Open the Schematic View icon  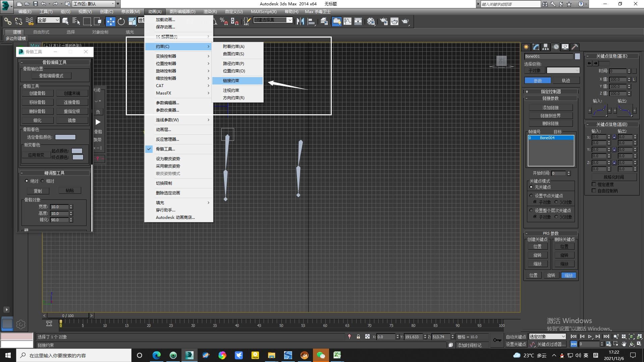pyautogui.click(x=358, y=21)
